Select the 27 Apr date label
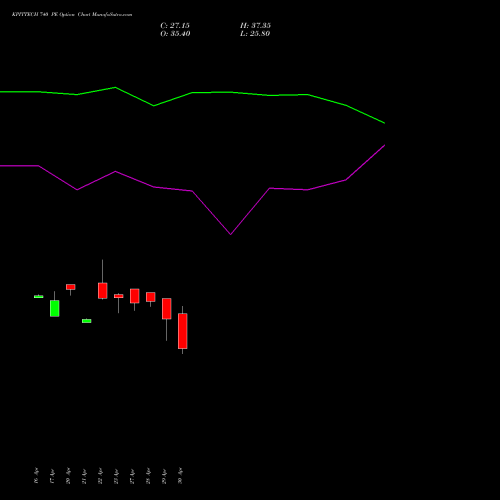Image resolution: width=500 pixels, height=500 pixels. (132, 476)
